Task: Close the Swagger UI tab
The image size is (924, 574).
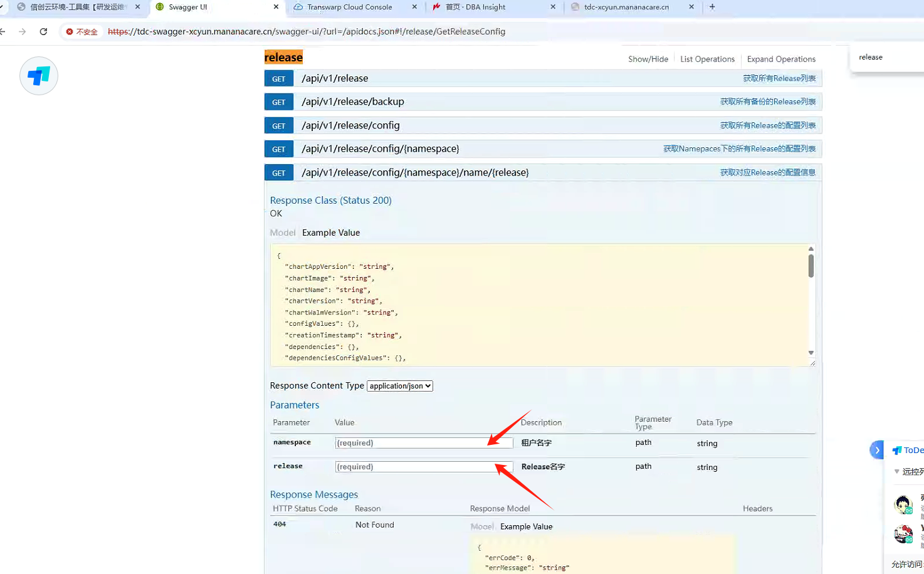Action: pyautogui.click(x=276, y=7)
